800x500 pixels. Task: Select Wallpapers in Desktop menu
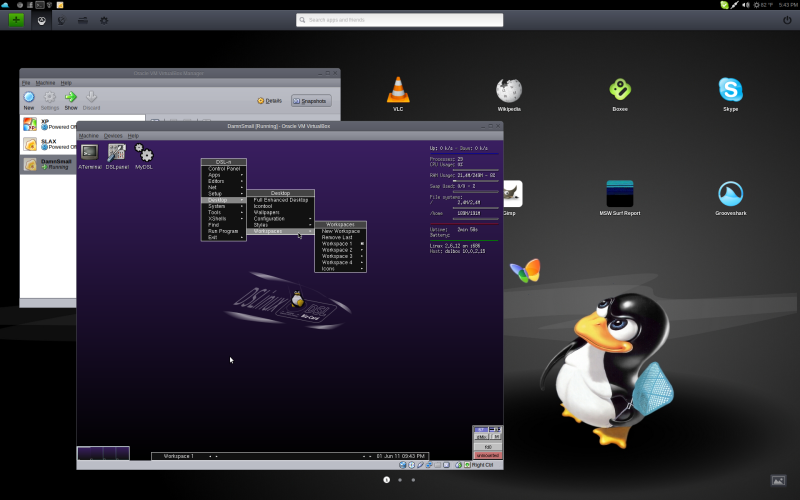tap(281, 212)
